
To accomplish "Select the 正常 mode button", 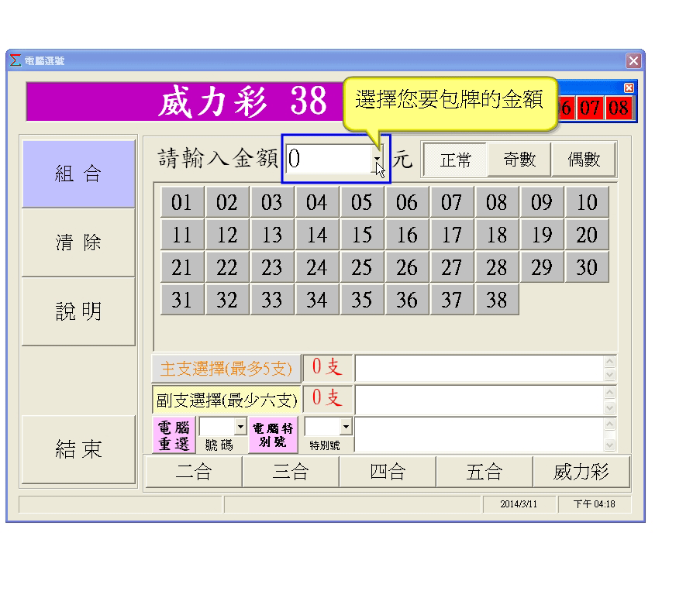I will click(x=455, y=160).
